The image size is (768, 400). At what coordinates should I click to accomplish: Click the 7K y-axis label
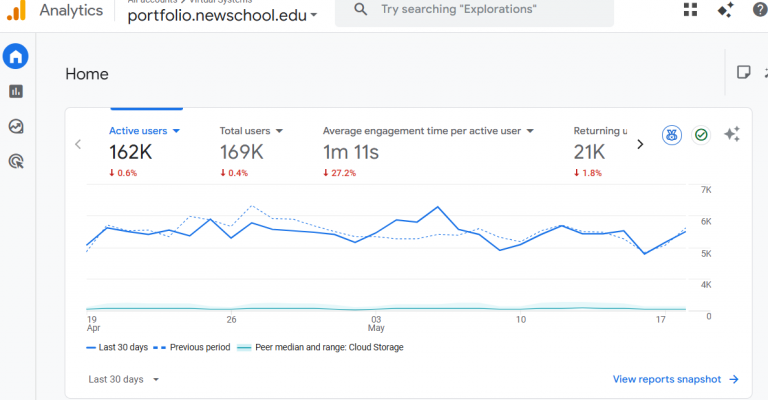(706, 190)
